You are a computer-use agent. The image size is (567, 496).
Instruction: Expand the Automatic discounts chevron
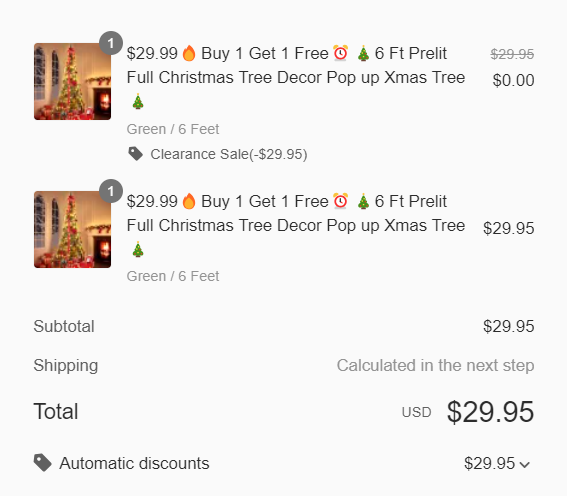[524, 465]
